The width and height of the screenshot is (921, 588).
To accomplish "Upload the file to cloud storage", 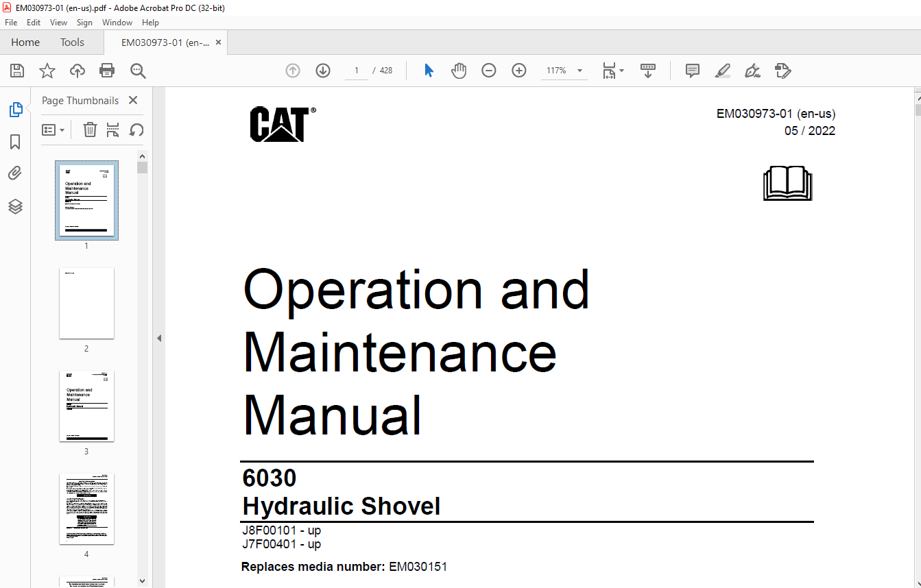I will (77, 71).
